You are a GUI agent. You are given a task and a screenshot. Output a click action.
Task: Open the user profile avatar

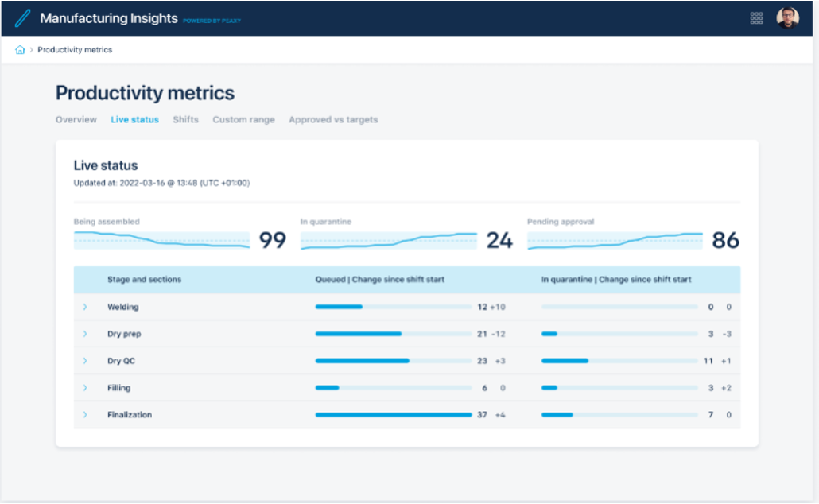click(x=787, y=18)
